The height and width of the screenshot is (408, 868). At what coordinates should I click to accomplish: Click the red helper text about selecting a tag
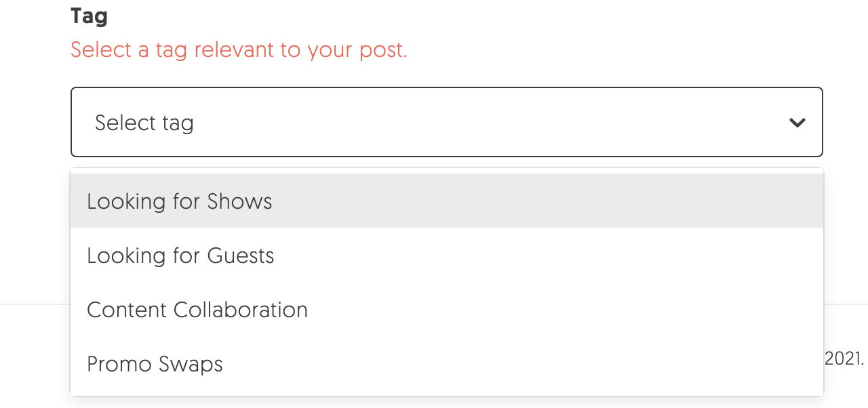coord(238,49)
